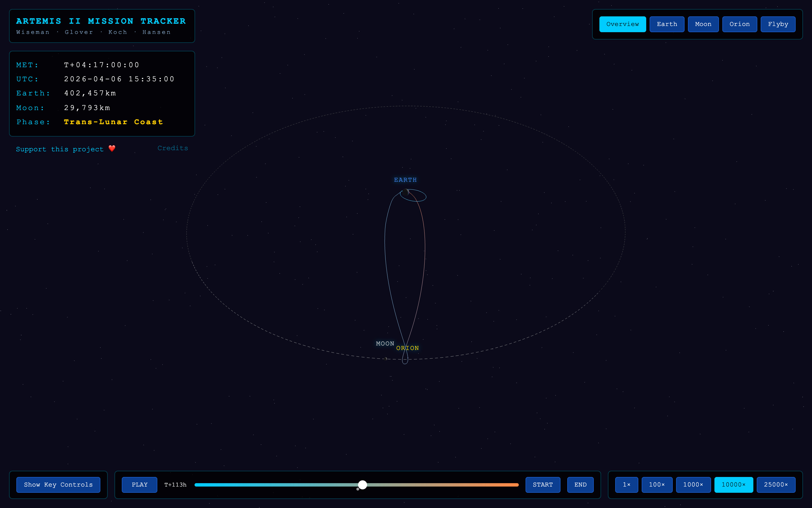Click the T+113h time readout
The image size is (812, 508).
(x=175, y=485)
